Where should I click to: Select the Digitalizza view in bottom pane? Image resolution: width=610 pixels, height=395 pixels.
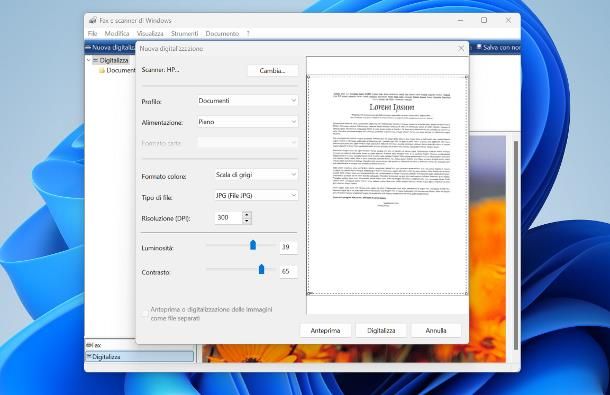[140, 356]
